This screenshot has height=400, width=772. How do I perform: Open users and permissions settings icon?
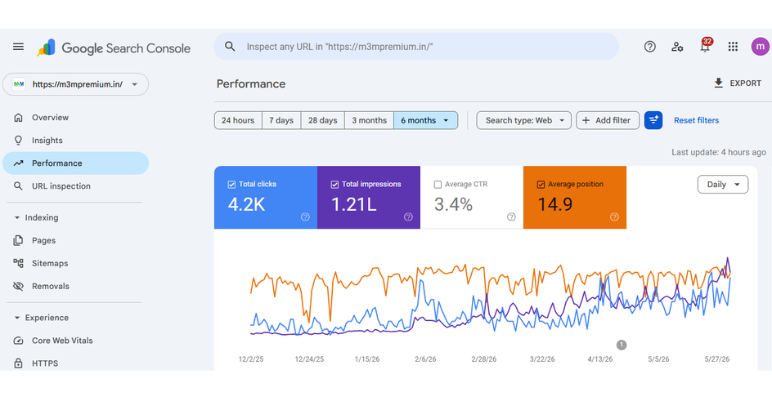677,47
